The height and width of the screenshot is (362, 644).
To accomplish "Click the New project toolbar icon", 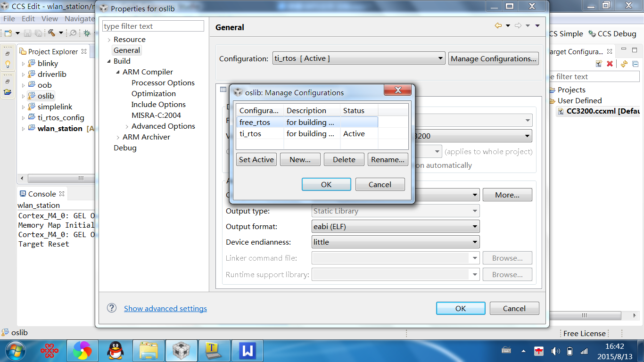I will pyautogui.click(x=8, y=33).
